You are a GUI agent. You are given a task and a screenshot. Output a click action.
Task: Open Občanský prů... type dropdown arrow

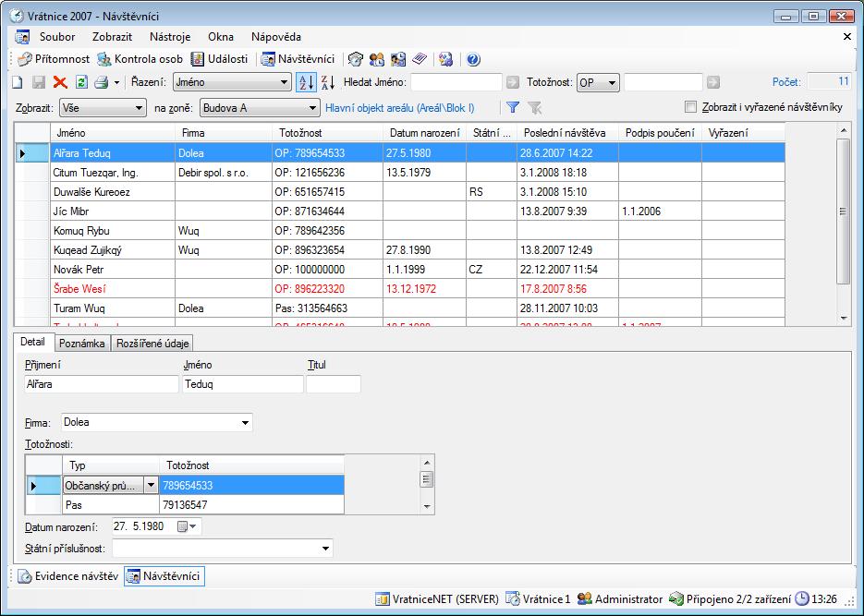(x=151, y=486)
